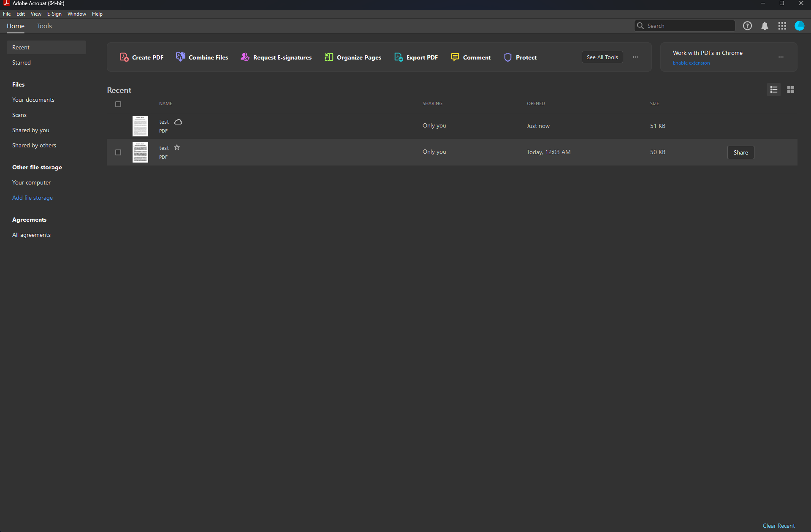Click the Search input field
The height and width of the screenshot is (532, 811).
689,26
